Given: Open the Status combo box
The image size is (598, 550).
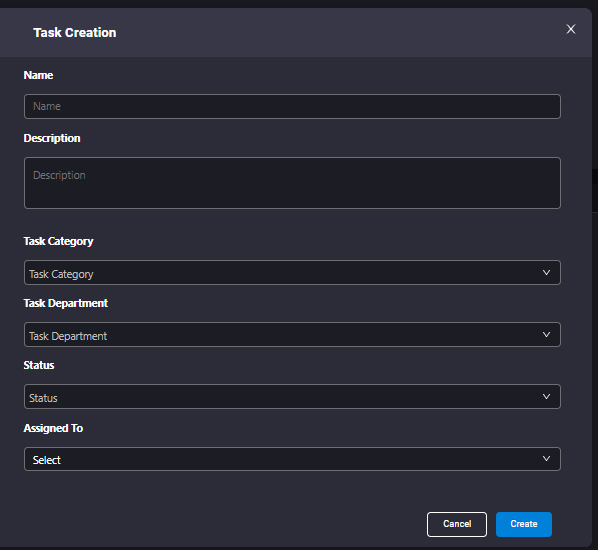Looking at the screenshot, I should pyautogui.click(x=292, y=397).
